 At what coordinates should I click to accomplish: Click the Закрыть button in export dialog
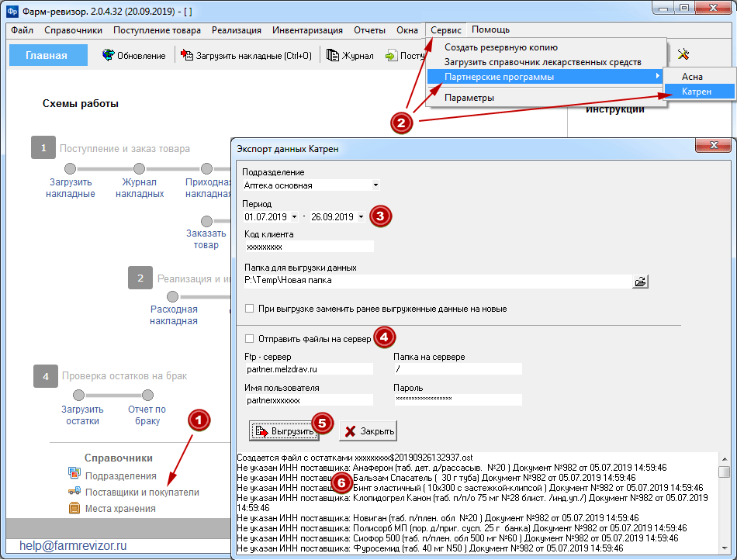tap(368, 430)
